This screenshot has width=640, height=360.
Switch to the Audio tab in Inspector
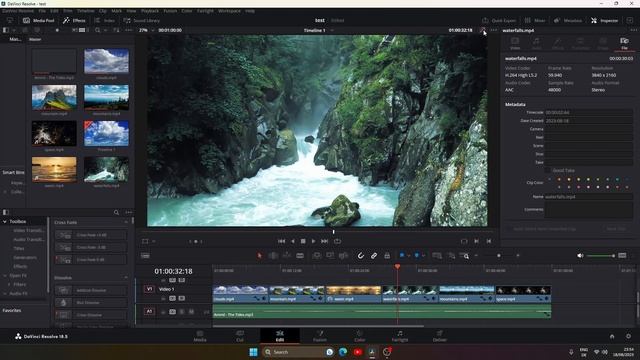pyautogui.click(x=536, y=43)
